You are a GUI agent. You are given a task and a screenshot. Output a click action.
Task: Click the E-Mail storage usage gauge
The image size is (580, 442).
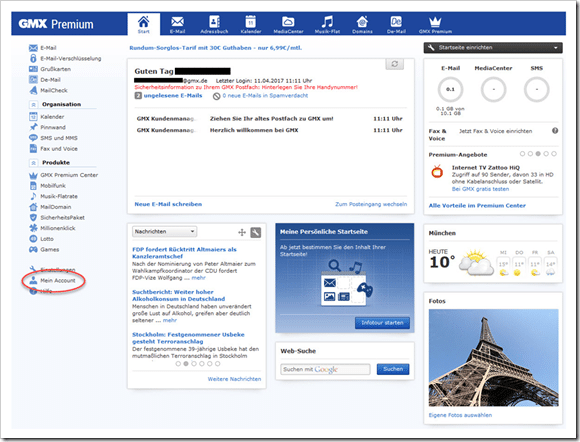[450, 90]
